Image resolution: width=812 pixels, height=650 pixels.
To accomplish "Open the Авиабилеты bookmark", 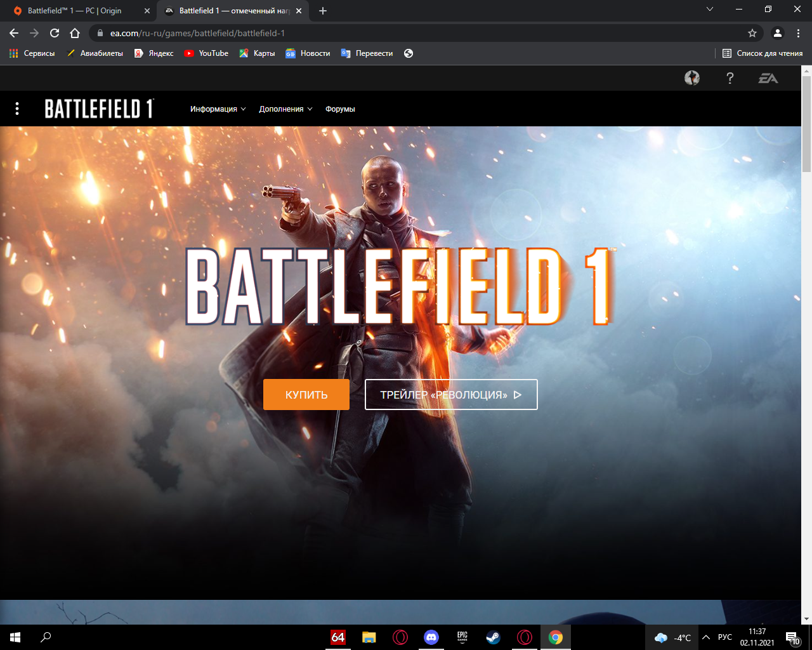I will [x=95, y=53].
